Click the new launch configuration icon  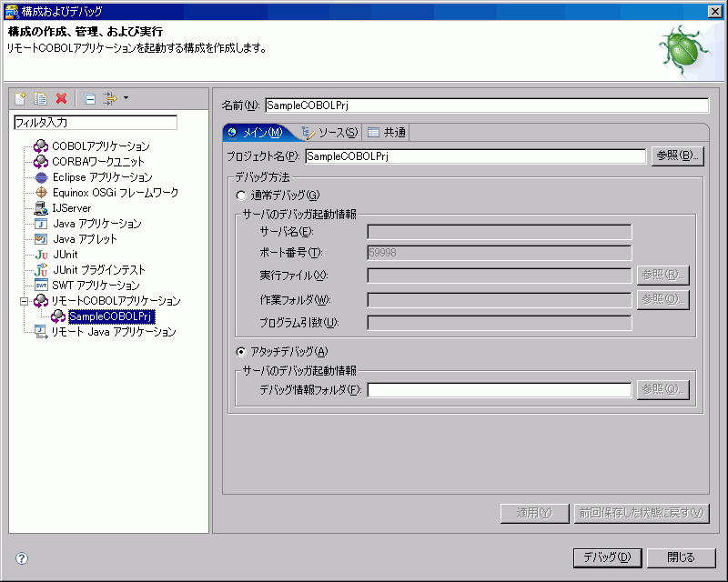point(20,98)
